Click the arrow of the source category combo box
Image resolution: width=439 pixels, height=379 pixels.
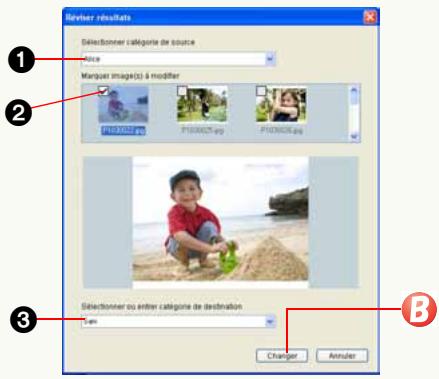coord(270,59)
